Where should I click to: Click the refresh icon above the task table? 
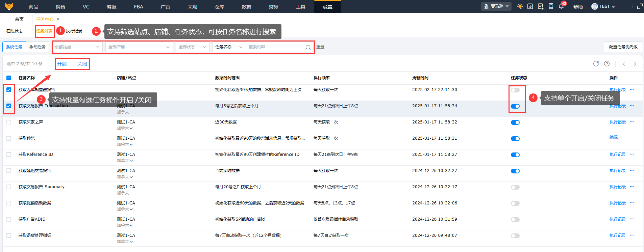(596, 64)
